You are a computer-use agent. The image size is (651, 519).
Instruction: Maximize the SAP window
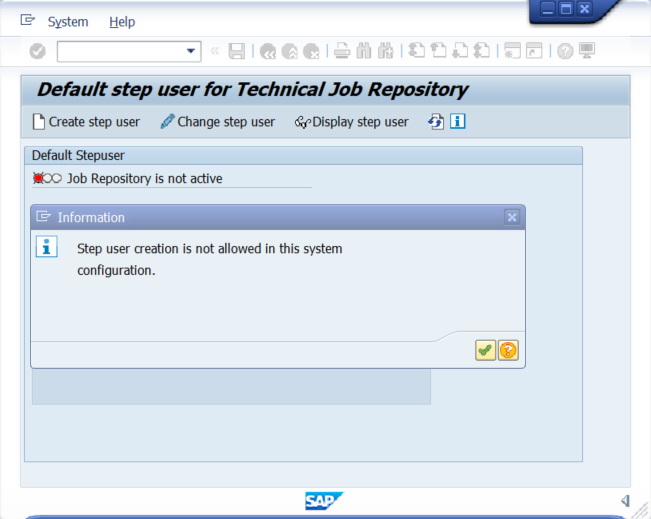[x=566, y=9]
